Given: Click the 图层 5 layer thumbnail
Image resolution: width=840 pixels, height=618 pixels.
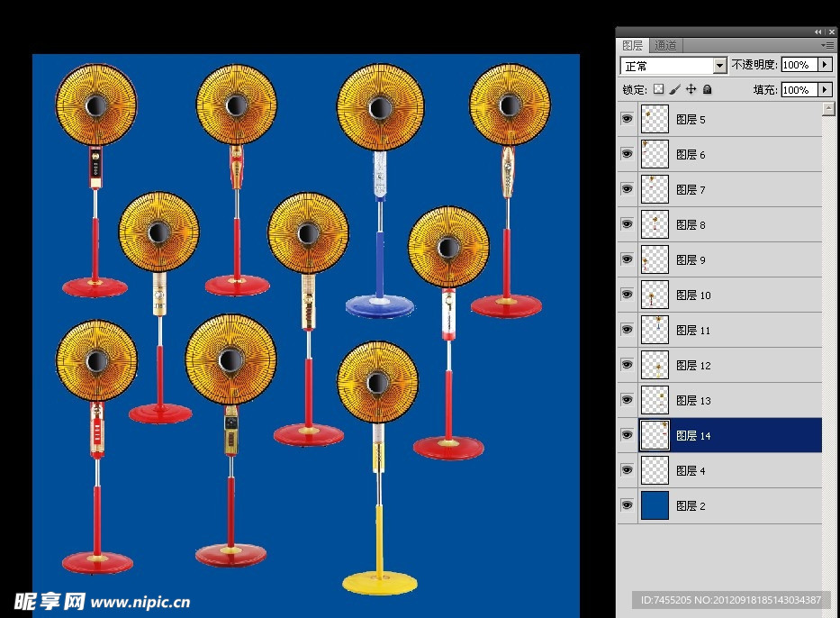Looking at the screenshot, I should [x=655, y=119].
